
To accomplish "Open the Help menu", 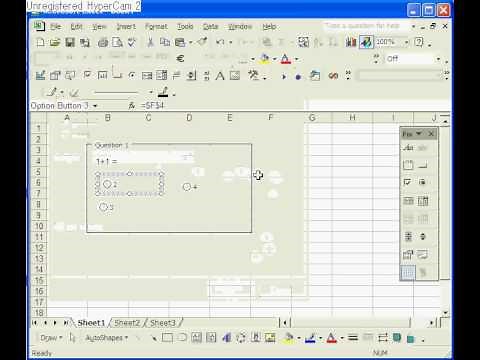I will click(x=269, y=26).
